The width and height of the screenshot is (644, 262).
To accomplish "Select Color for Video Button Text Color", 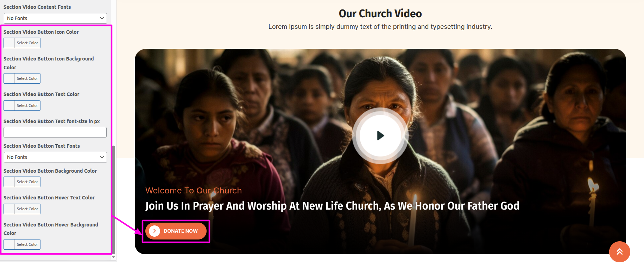I will click(x=27, y=106).
